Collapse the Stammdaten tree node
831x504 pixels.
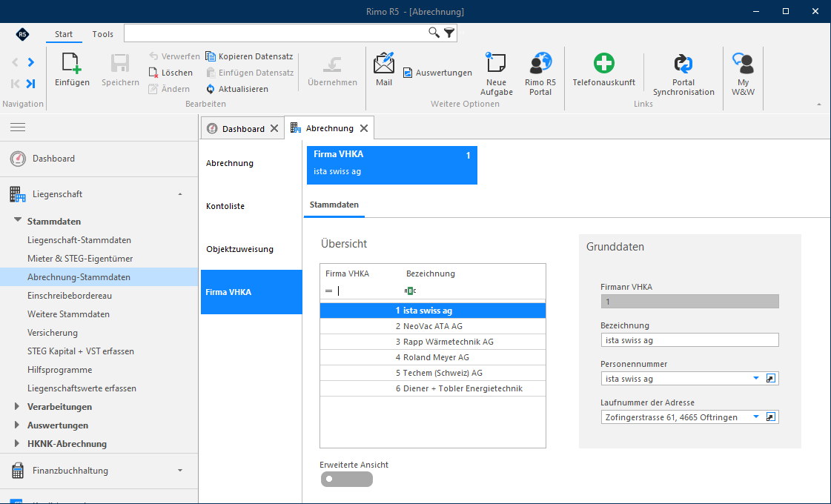pos(18,220)
